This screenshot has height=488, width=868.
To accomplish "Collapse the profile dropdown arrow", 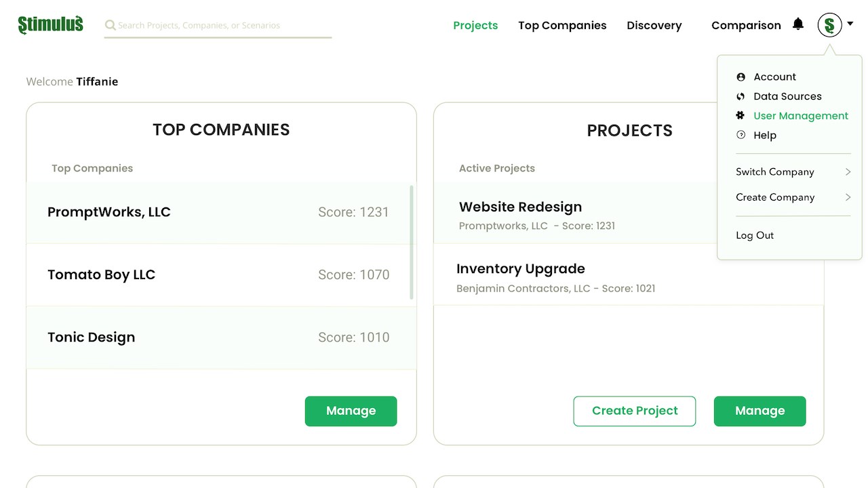I will pos(850,24).
